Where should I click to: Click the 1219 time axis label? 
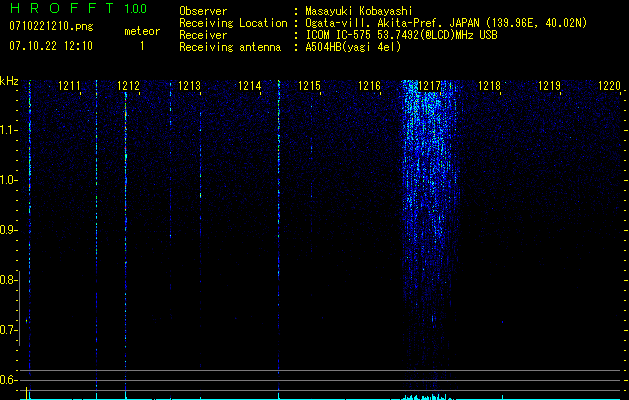[x=549, y=86]
